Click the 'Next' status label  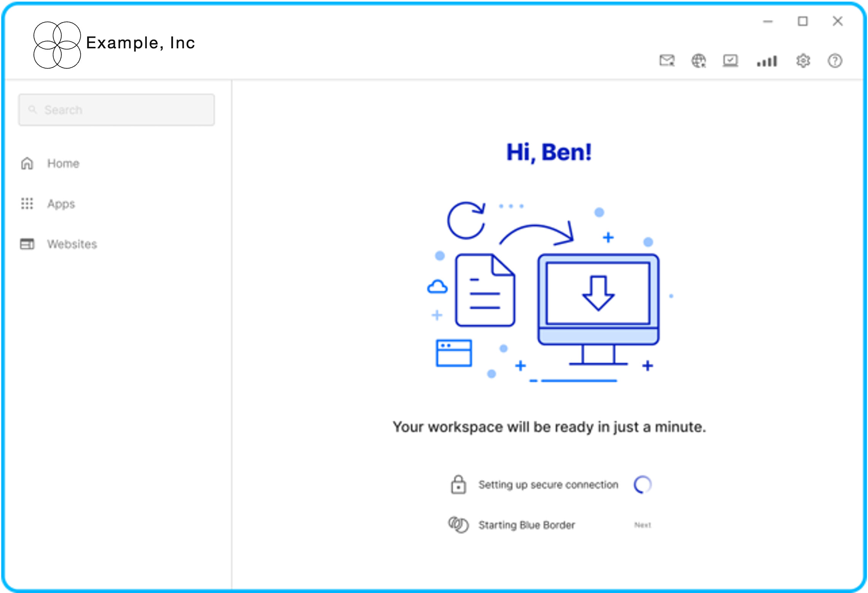(643, 525)
